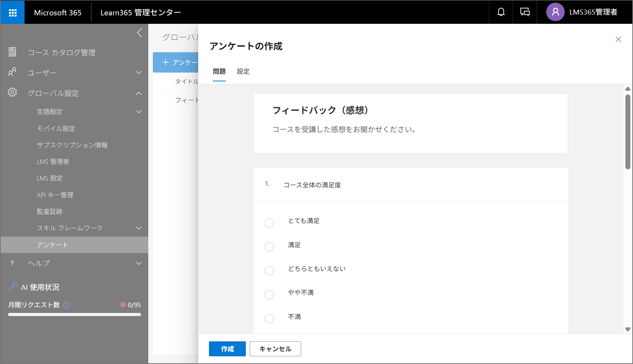633x364 pixels.
Task: Select the アンケート sidebar item
Action: point(75,245)
